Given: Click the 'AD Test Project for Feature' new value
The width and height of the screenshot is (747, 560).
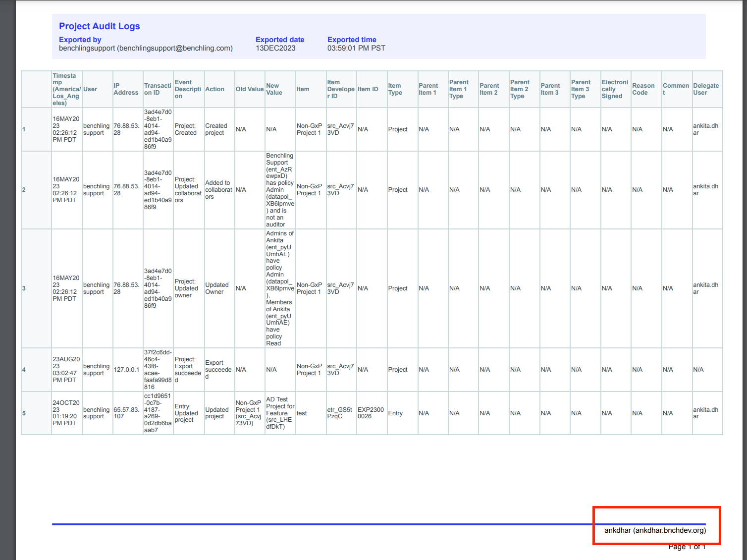Looking at the screenshot, I should 280,413.
